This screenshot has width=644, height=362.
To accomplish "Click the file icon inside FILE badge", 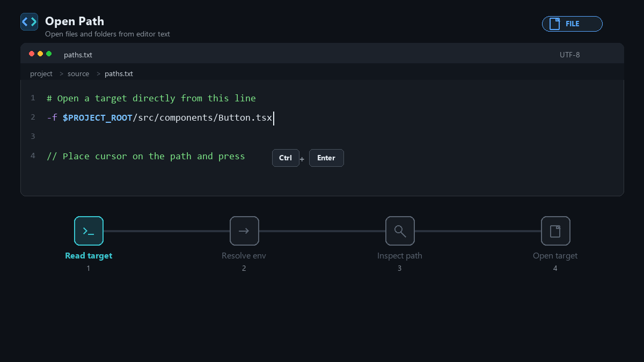I will coord(555,24).
